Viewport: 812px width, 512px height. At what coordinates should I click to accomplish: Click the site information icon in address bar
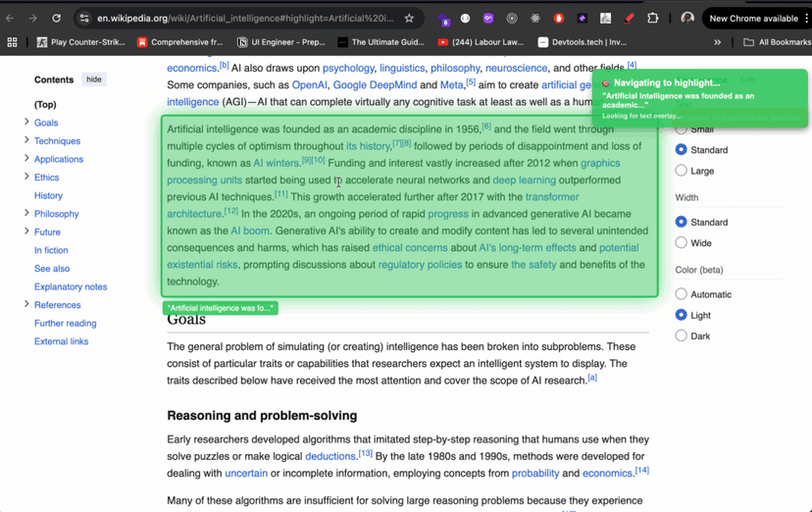click(84, 18)
